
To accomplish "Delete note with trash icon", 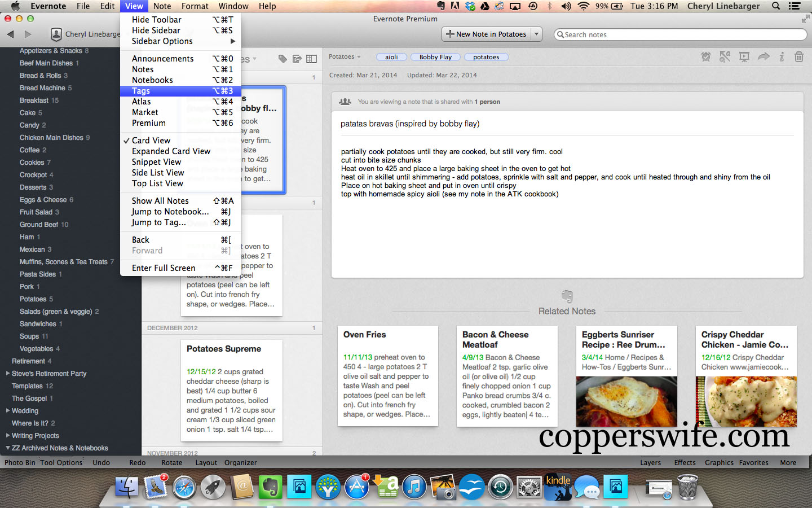I will [x=799, y=56].
